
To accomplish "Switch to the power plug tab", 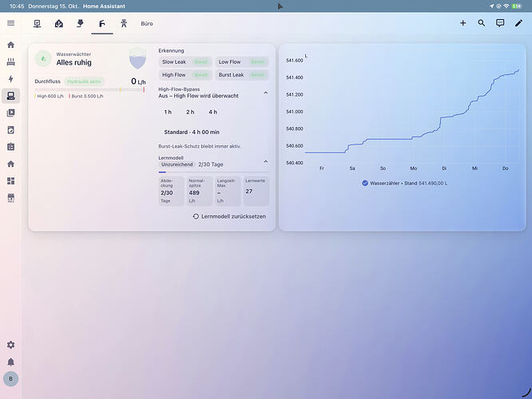I will 80,23.
